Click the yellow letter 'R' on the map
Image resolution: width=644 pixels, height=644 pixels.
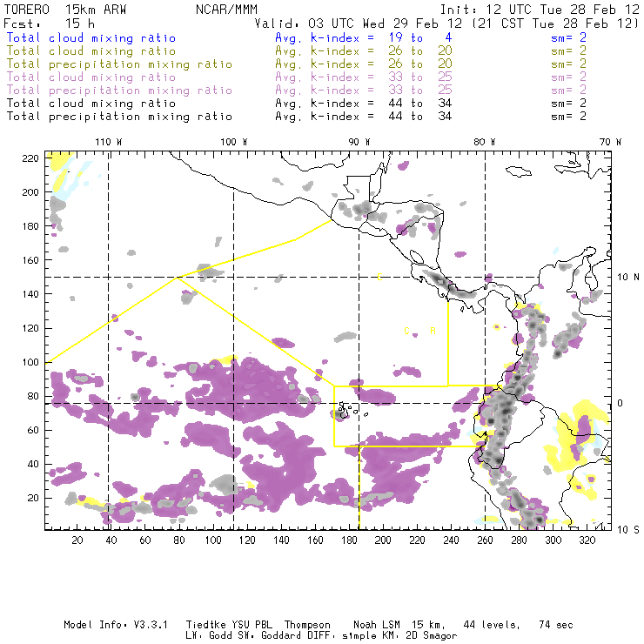point(433,331)
